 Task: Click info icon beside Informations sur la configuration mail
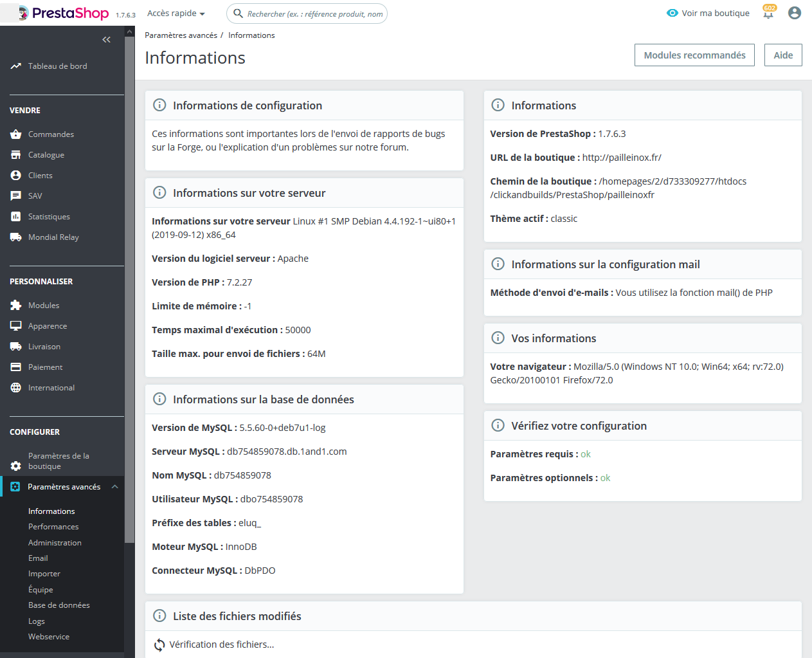[498, 264]
